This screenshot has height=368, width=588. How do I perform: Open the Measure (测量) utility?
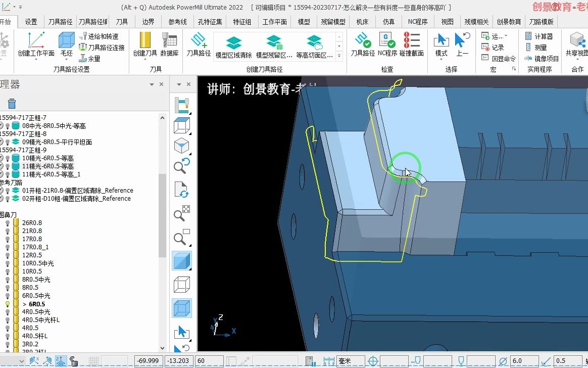pyautogui.click(x=536, y=48)
